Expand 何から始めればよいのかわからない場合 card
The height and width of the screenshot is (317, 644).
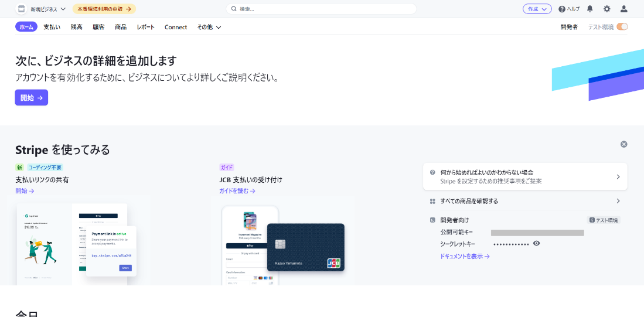[525, 176]
